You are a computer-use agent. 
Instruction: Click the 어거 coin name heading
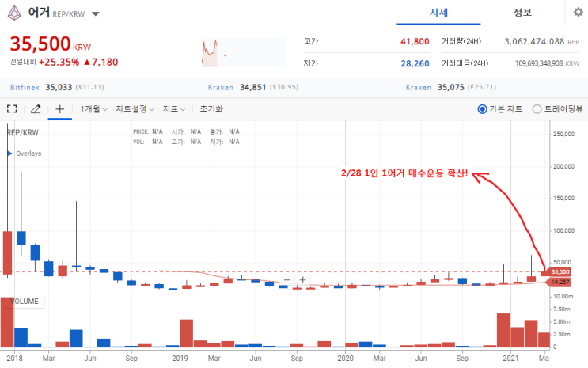(x=39, y=13)
